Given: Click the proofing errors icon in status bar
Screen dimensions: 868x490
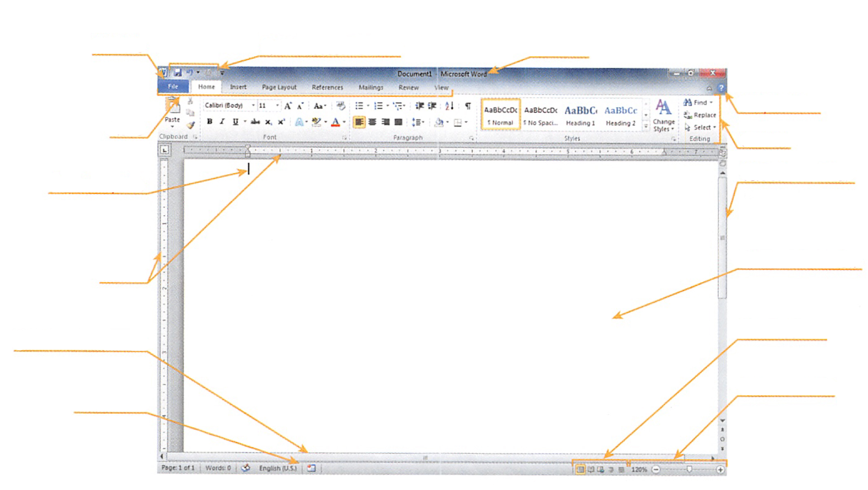Looking at the screenshot, I should click(x=245, y=468).
